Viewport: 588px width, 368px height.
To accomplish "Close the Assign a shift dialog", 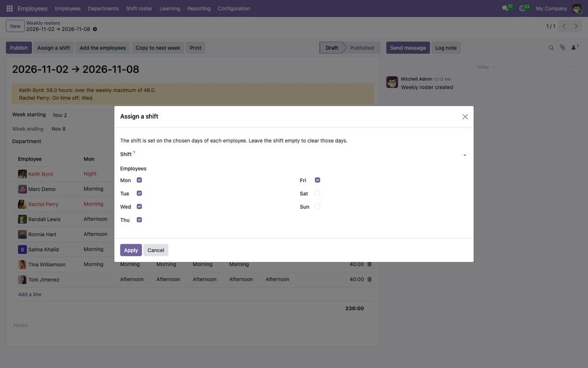I will tap(465, 117).
